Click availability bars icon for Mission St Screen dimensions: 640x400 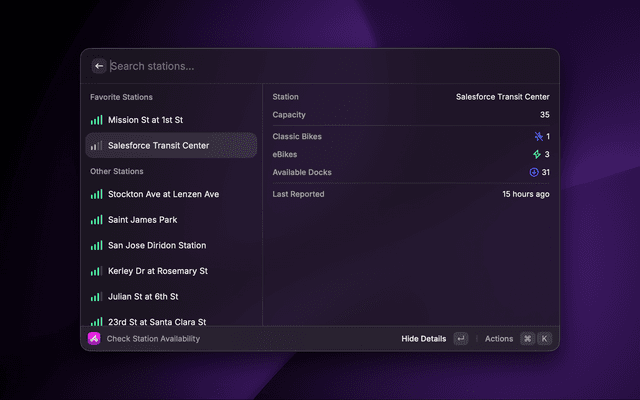[97, 120]
